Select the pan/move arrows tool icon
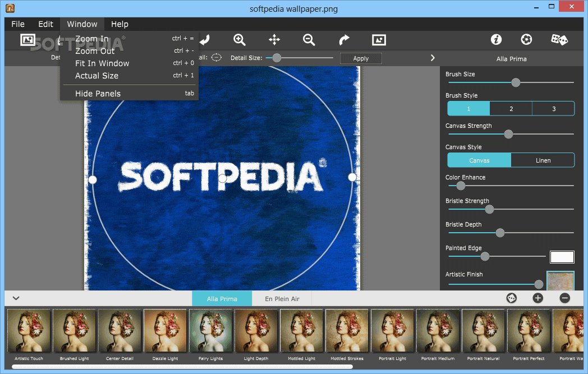The width and height of the screenshot is (588, 374). 274,40
